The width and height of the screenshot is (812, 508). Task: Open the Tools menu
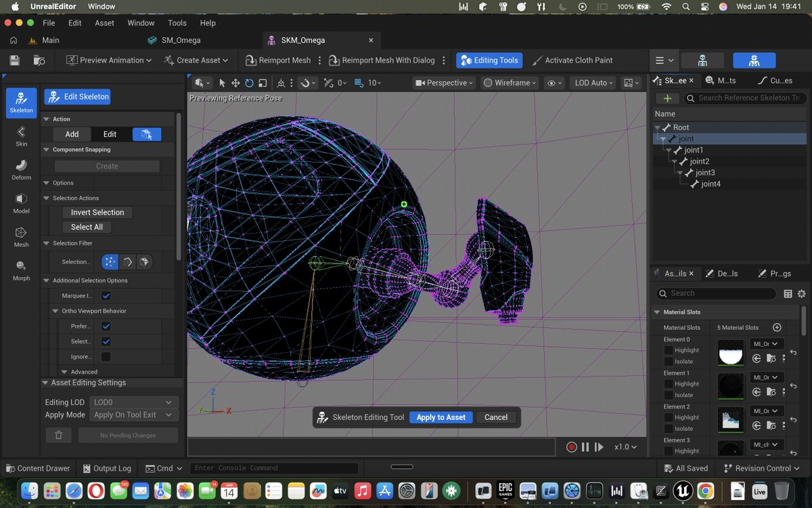(x=177, y=22)
